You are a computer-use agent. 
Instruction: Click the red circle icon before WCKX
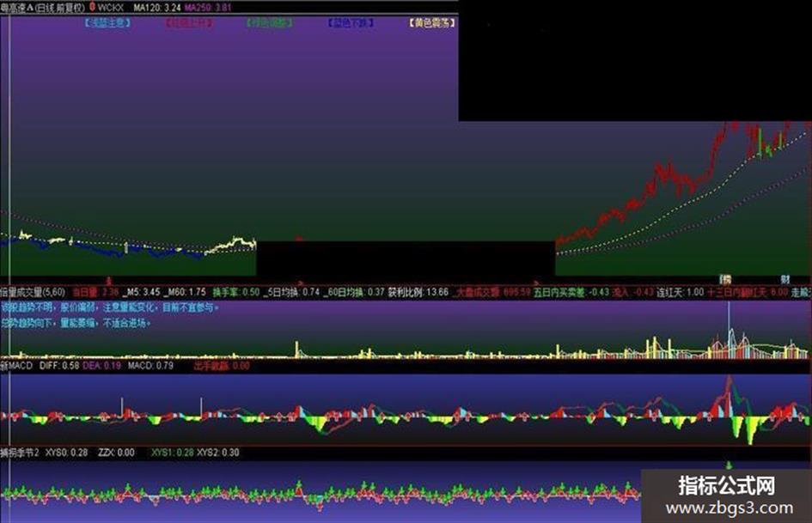click(92, 7)
